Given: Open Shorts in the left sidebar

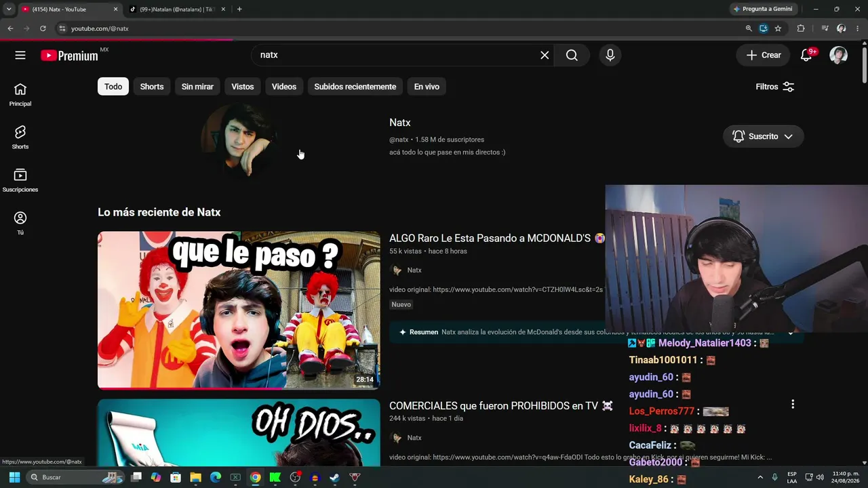Looking at the screenshot, I should click(x=20, y=138).
